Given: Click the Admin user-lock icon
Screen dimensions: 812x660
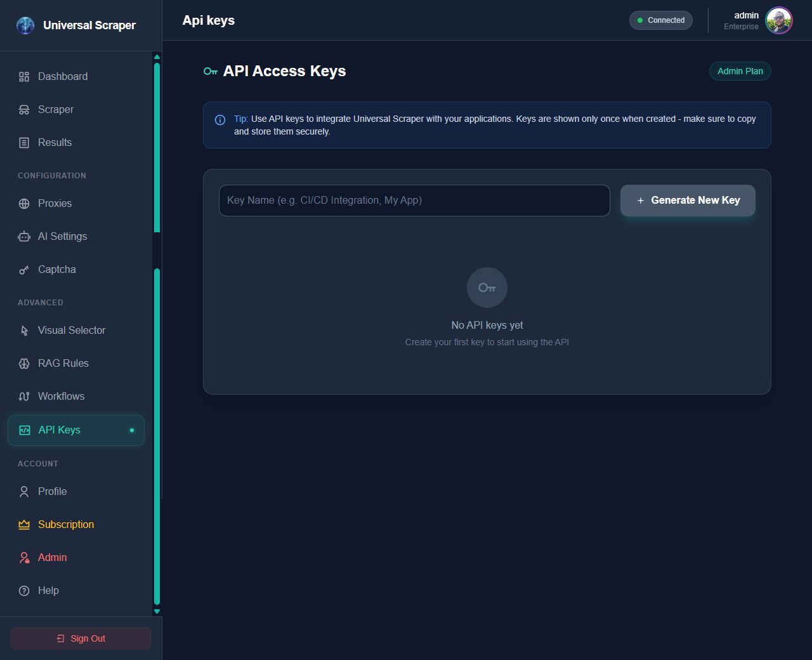Looking at the screenshot, I should [x=24, y=558].
